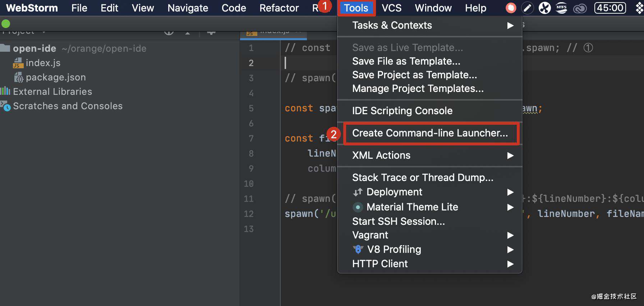Open the Navigate menu
The image size is (644, 306).
coord(188,8)
